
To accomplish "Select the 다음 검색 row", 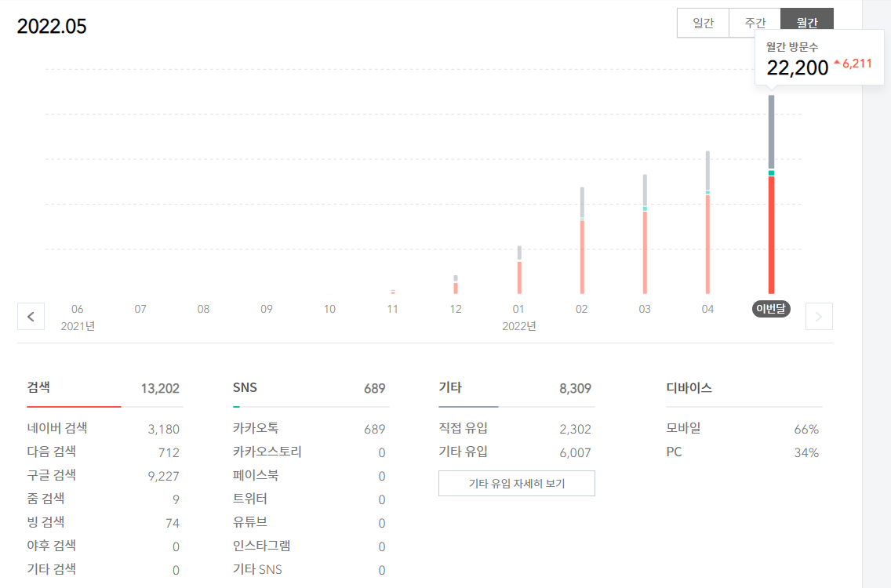I will tap(104, 452).
